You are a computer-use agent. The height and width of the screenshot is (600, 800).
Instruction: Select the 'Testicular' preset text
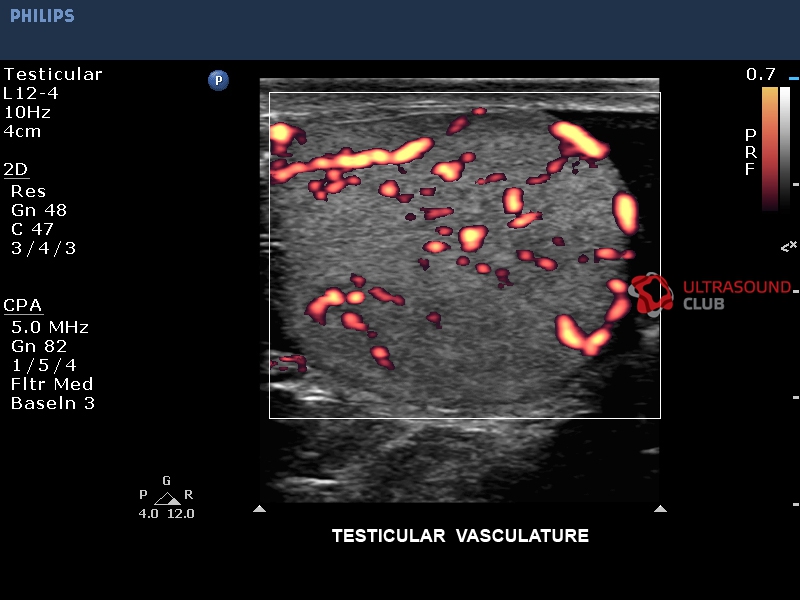pyautogui.click(x=53, y=74)
